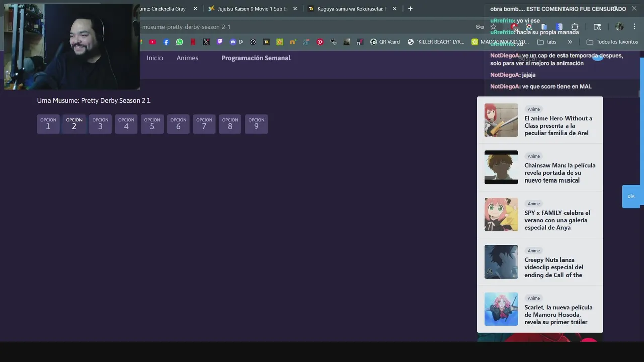Open the Chrome three-dot menu
The height and width of the screenshot is (362, 644).
635,27
